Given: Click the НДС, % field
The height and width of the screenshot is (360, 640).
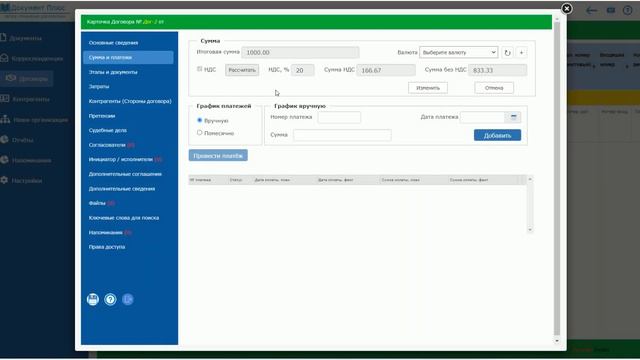Looking at the screenshot, I should (x=303, y=70).
